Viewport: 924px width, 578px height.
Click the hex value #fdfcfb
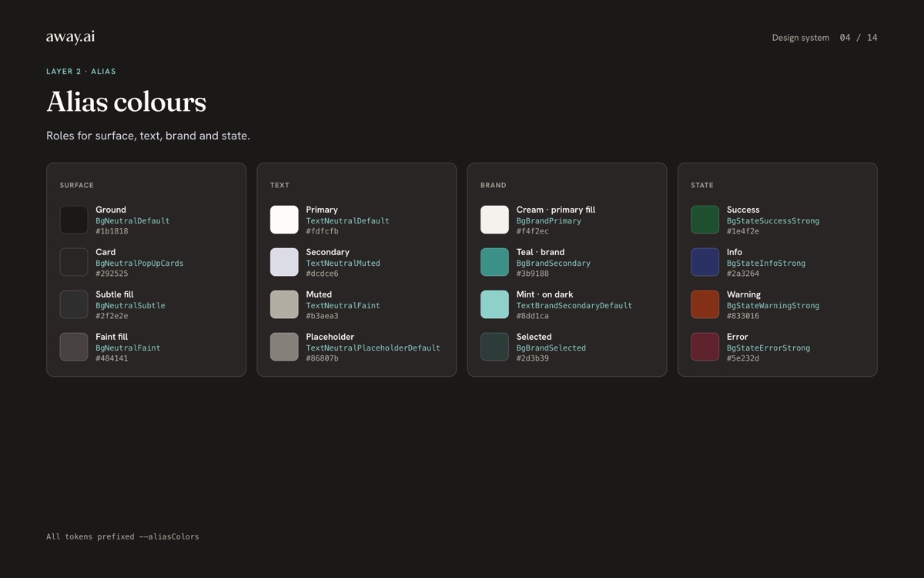[322, 231]
